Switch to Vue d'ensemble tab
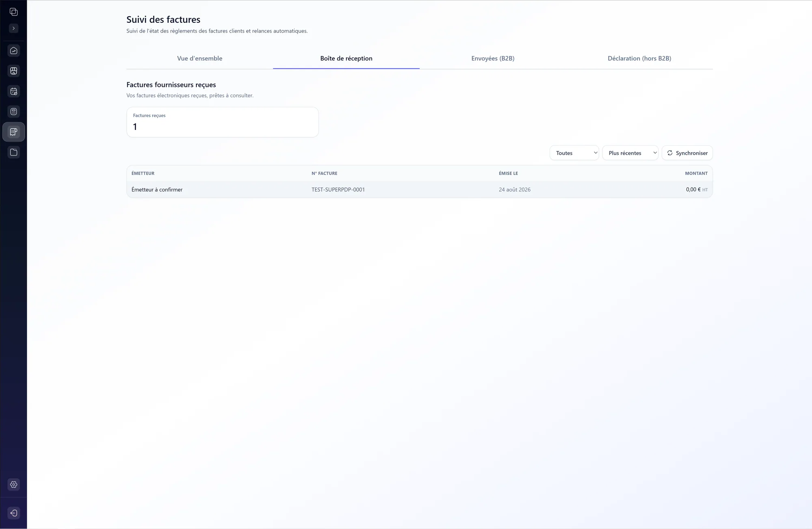Image resolution: width=812 pixels, height=529 pixels. 200,58
